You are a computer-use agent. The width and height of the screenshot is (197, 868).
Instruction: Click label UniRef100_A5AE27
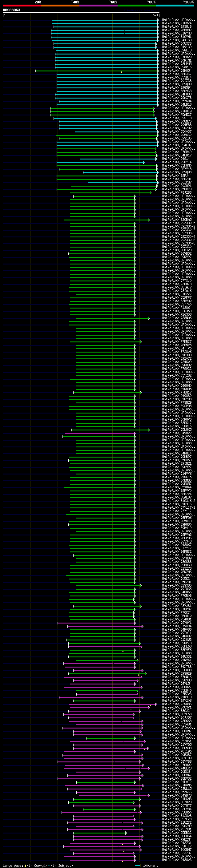coord(177,115)
